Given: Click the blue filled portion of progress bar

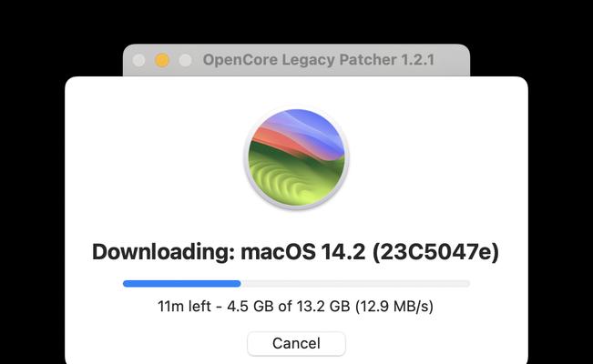Looking at the screenshot, I should point(181,284).
